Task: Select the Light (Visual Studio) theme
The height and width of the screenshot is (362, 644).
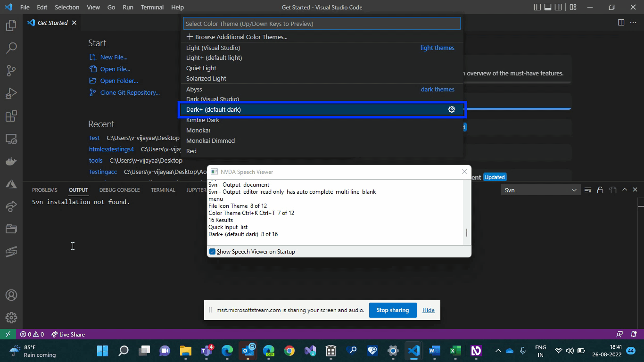Action: pyautogui.click(x=322, y=48)
